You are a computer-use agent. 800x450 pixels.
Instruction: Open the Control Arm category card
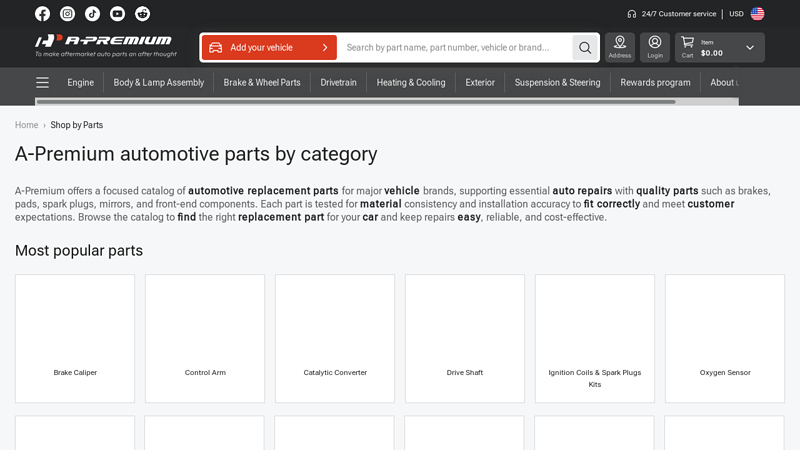tap(205, 339)
